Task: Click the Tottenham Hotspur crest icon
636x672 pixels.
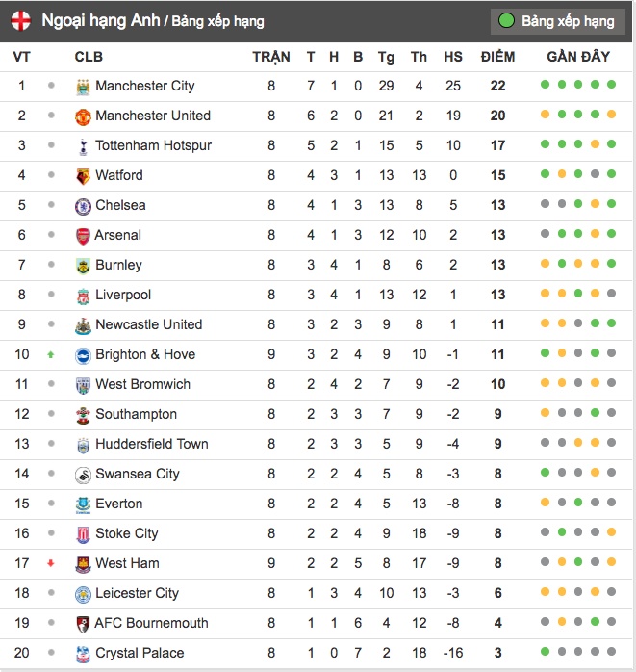Action: pyautogui.click(x=83, y=146)
